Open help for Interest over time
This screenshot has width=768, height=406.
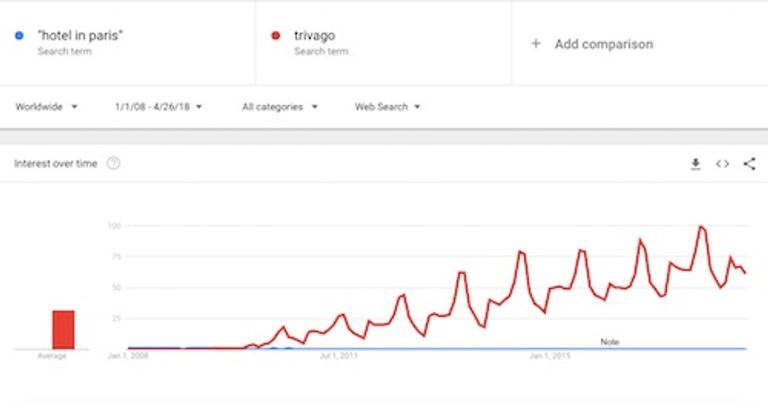coord(113,163)
